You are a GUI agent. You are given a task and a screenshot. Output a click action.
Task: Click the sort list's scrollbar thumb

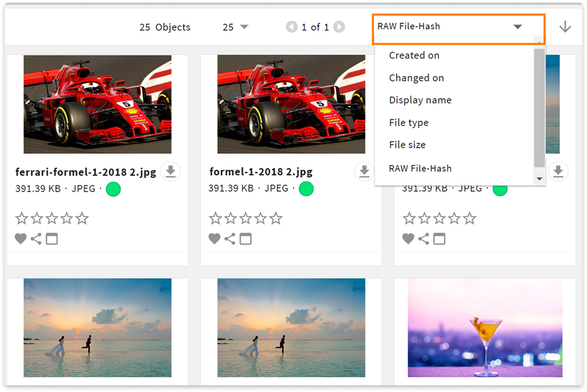tap(539, 108)
